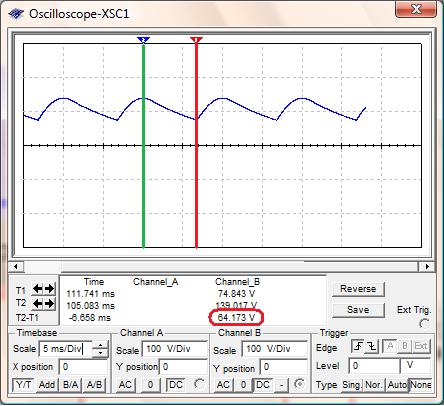Set Channel B coupling to AC

223,385
